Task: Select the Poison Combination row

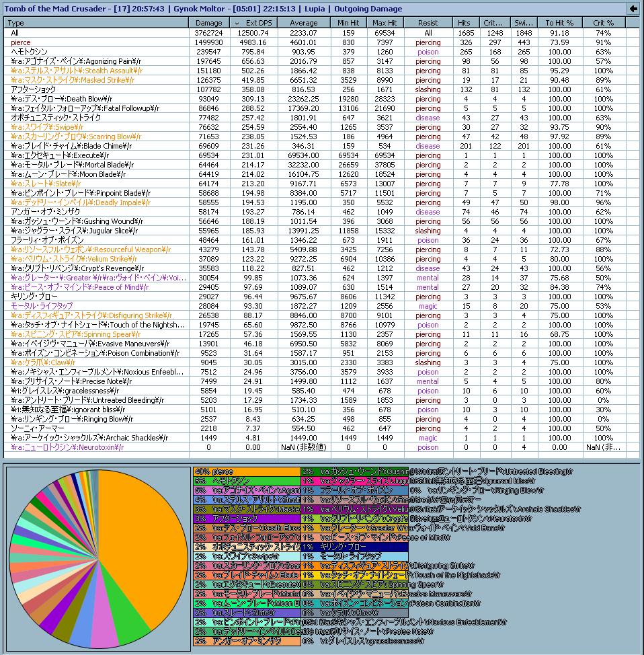Action: [321, 353]
